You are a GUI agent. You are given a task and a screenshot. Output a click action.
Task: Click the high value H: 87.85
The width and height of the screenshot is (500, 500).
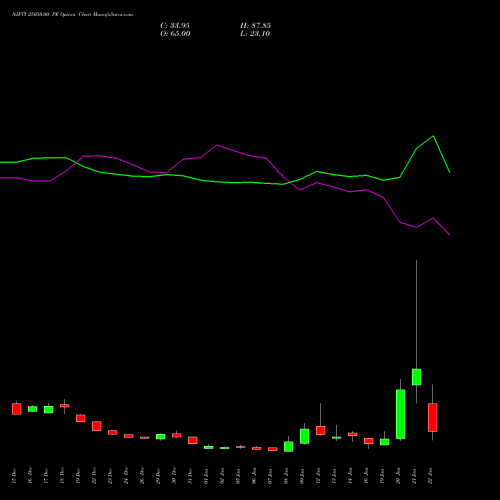pyautogui.click(x=255, y=26)
